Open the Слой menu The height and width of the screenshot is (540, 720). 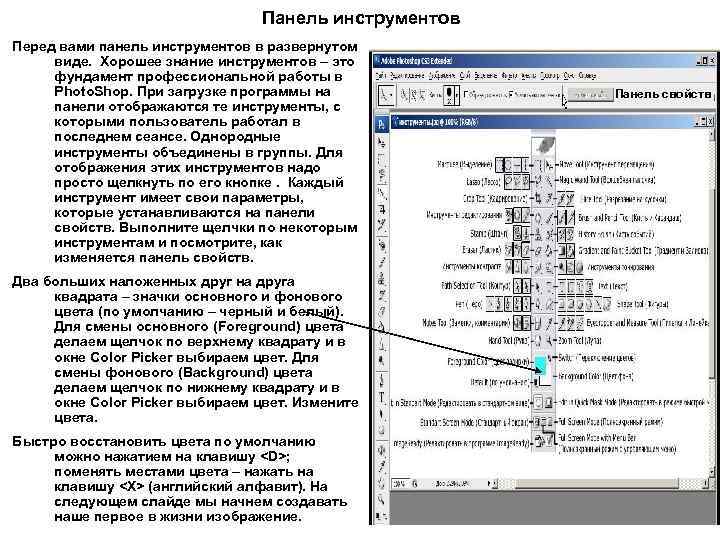coord(465,75)
